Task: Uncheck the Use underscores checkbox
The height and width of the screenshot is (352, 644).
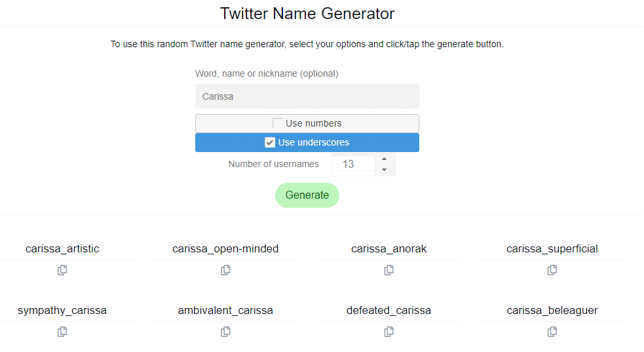Action: point(270,142)
